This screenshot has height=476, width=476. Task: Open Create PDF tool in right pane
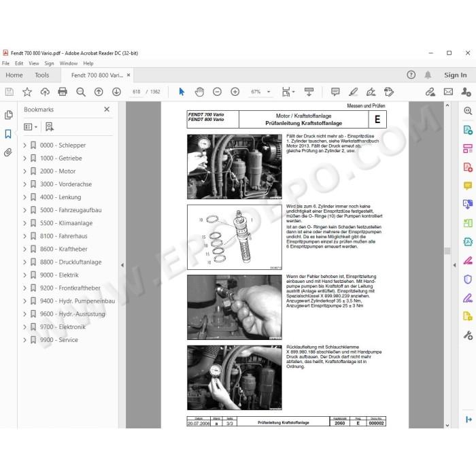tap(468, 167)
